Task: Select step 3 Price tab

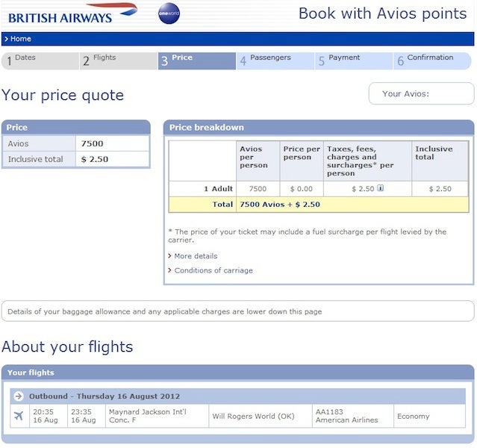Action: coord(196,60)
